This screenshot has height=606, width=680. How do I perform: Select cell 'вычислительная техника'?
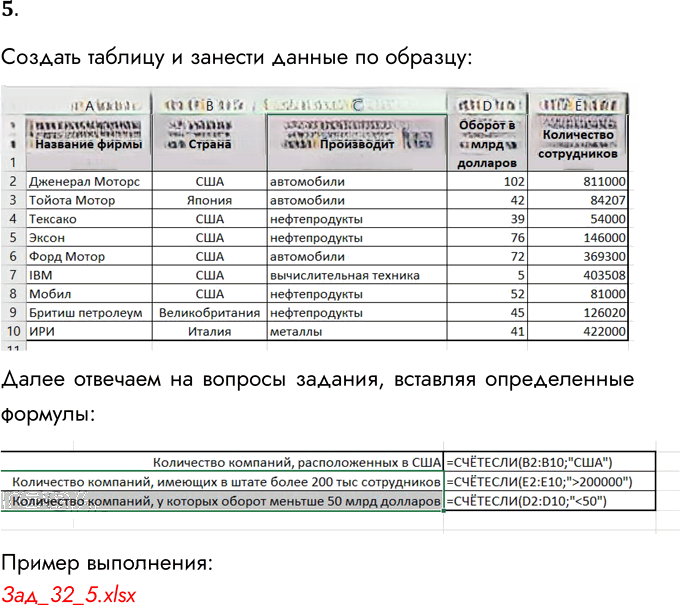(x=357, y=275)
